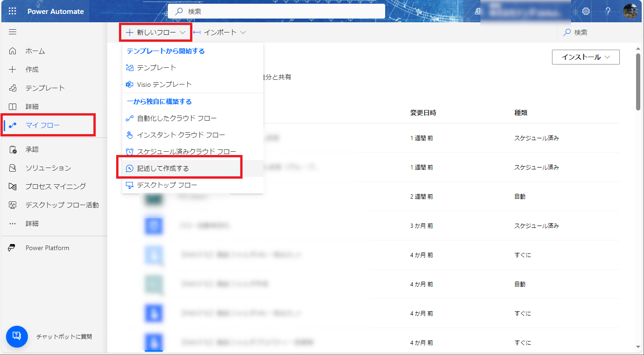Select テンプレート from the new flow menu

[x=193, y=68]
